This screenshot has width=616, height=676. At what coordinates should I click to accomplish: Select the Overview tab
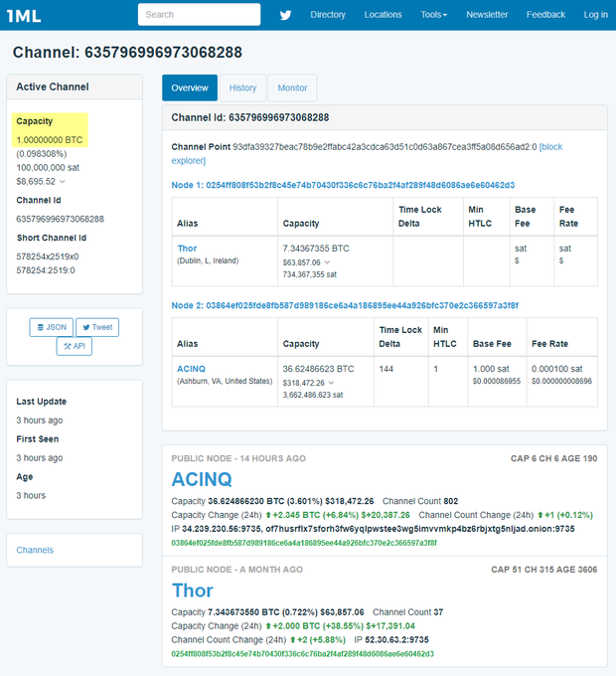point(190,87)
